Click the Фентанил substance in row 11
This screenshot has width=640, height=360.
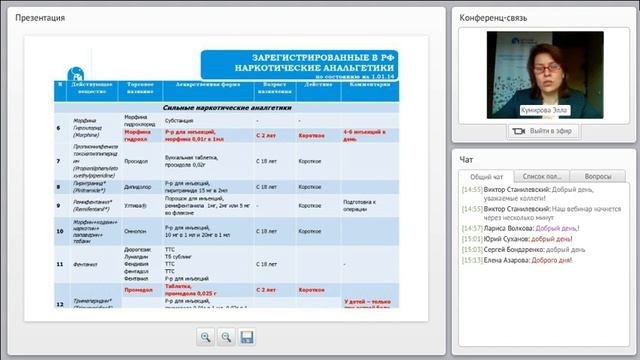(x=85, y=264)
